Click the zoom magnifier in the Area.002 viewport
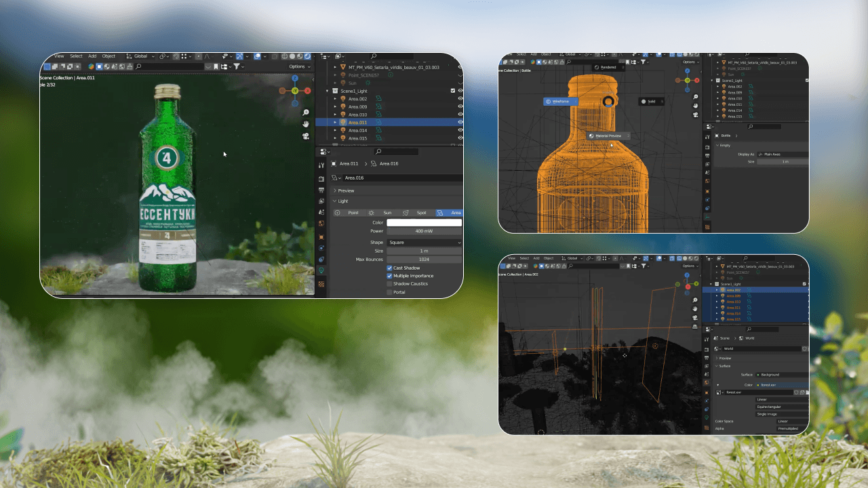868x488 pixels. tap(696, 299)
